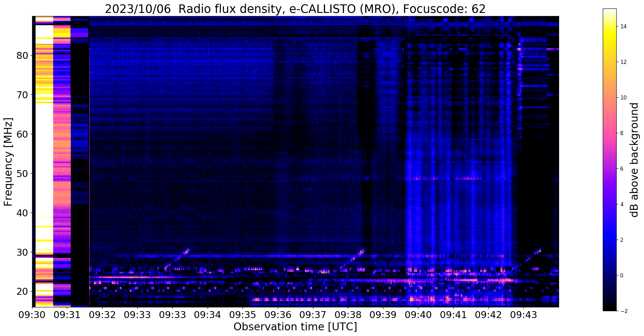Click inside the radio spectrogram plot area
The height and width of the screenshot is (336, 644).
coord(295,162)
